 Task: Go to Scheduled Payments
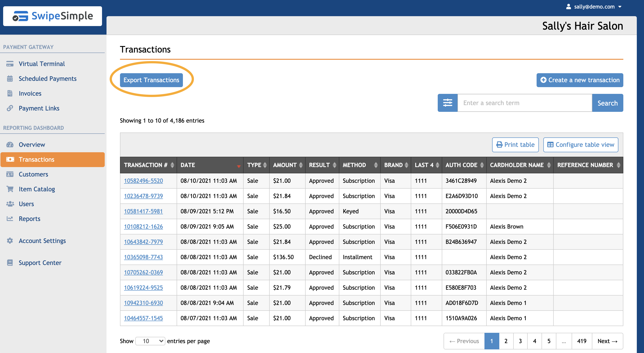coord(47,79)
